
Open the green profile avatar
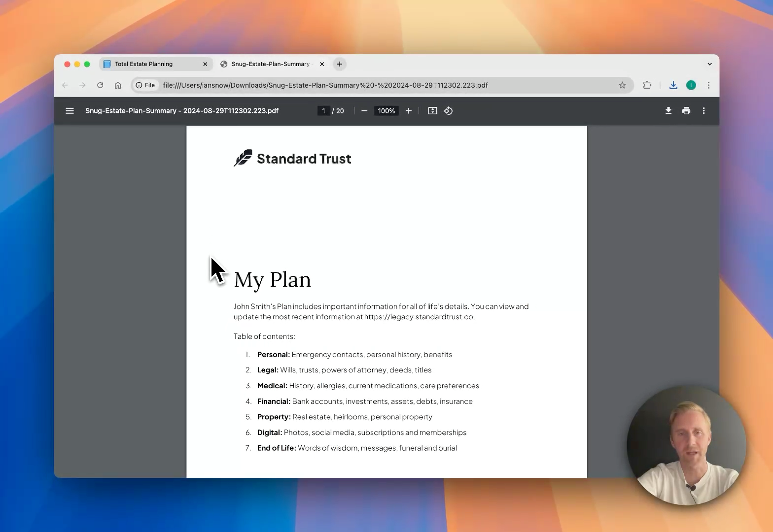coord(691,85)
